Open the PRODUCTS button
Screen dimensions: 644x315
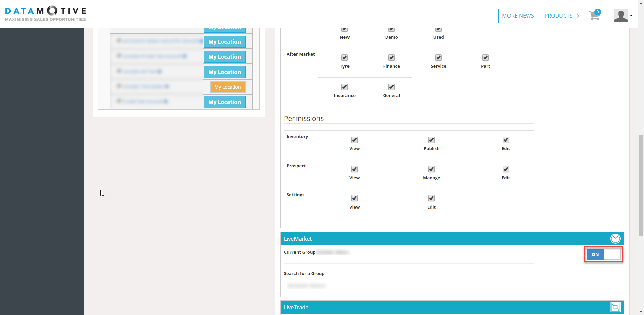tap(562, 16)
